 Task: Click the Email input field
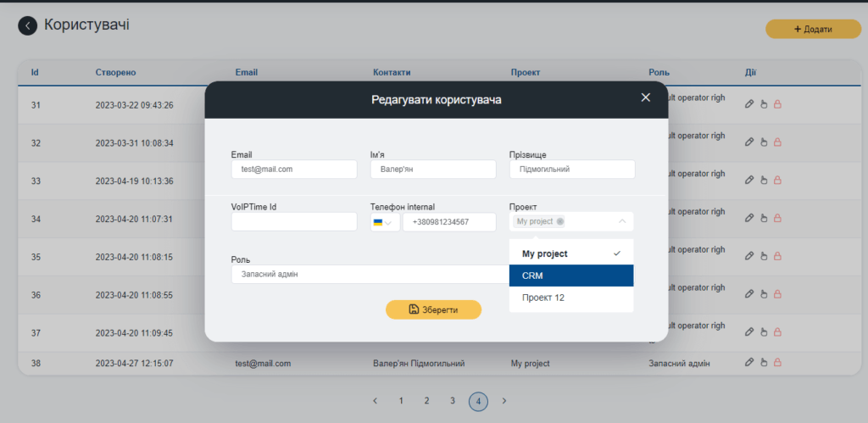[x=294, y=170]
